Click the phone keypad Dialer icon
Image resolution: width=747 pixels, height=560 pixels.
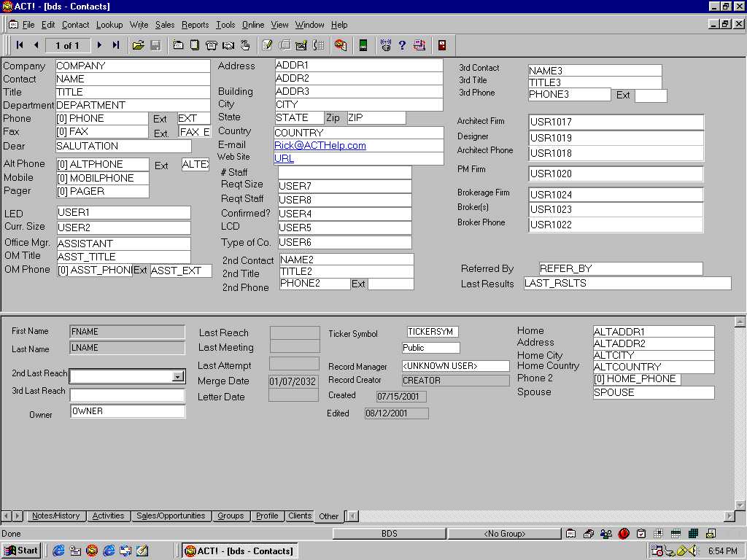(x=318, y=45)
